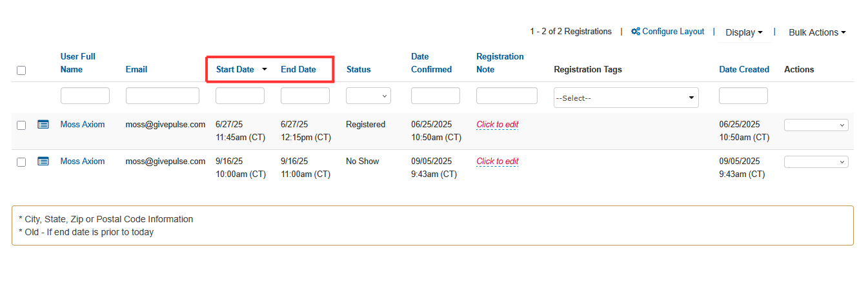Click start date 6/27/25 11:45am cell
Image resolution: width=868 pixels, height=283 pixels.
coord(241,131)
